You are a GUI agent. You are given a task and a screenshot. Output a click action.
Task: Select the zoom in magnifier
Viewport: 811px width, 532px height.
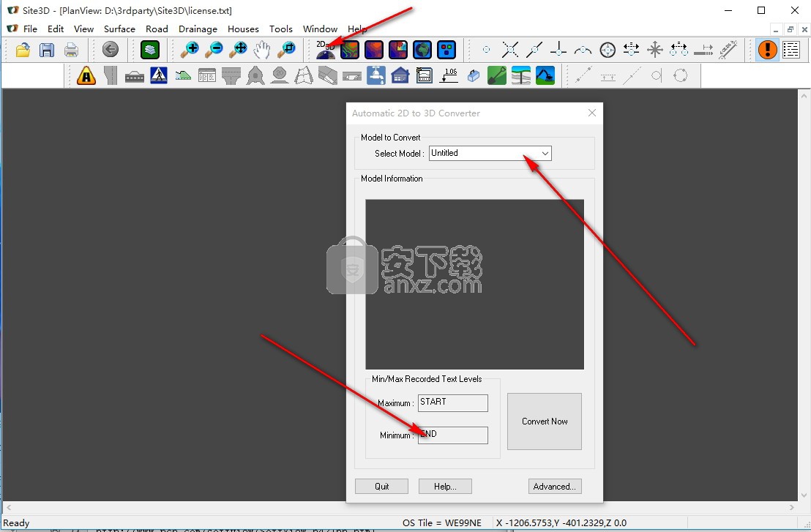click(190, 50)
